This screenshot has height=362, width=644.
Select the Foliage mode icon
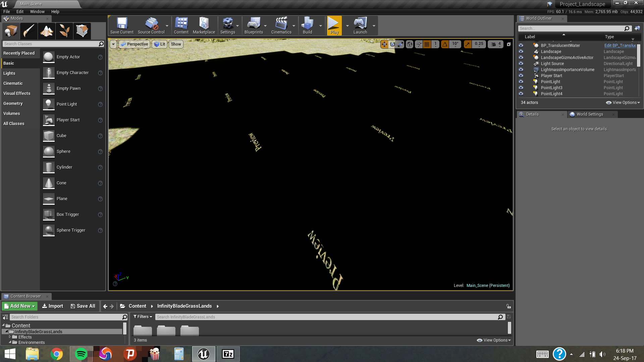[64, 31]
